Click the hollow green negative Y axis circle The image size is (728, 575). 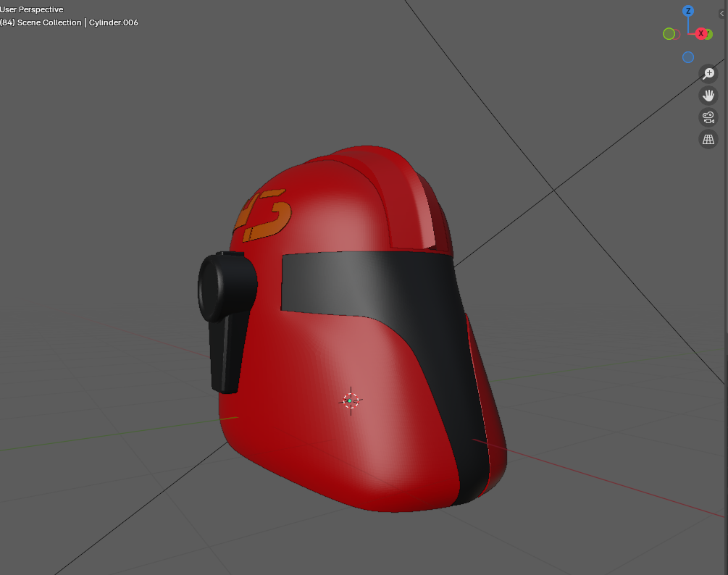[x=669, y=34]
